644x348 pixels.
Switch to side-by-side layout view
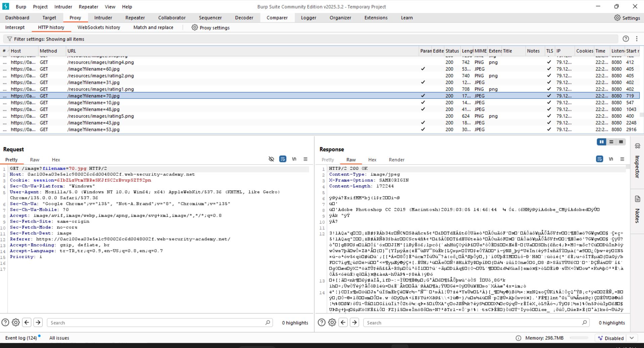coord(601,142)
